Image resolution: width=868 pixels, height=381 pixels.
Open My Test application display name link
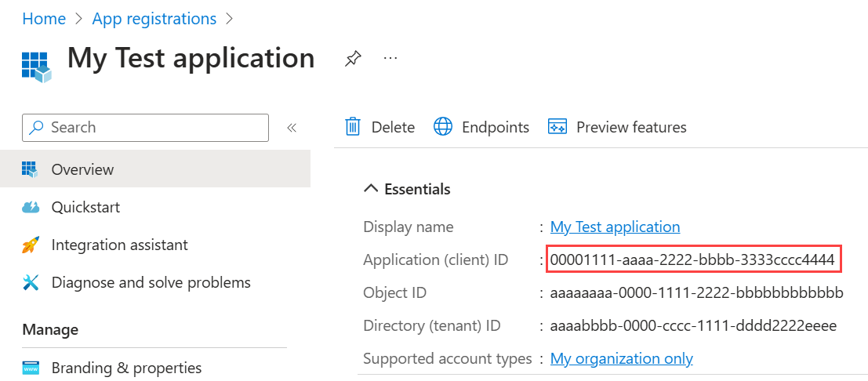pos(615,227)
